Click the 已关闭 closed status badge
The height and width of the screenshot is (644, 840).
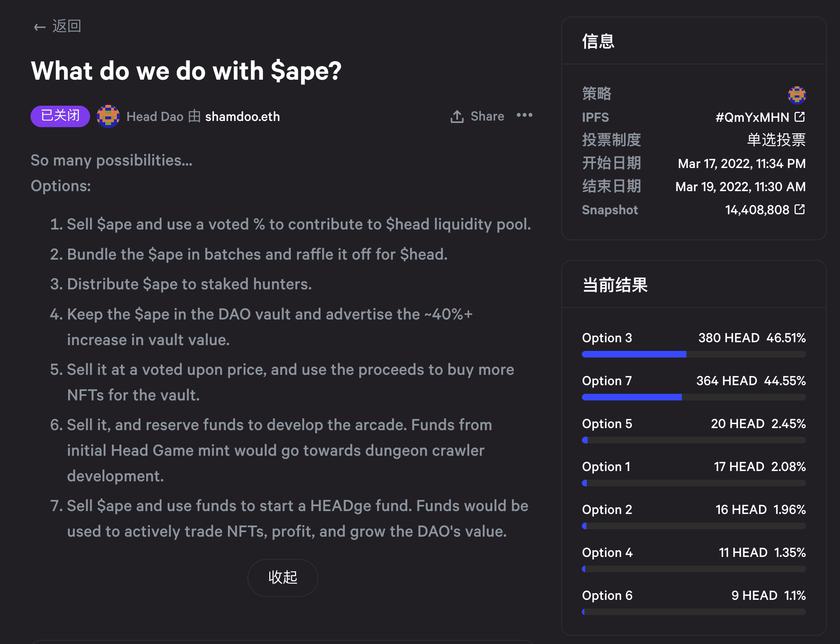click(60, 116)
